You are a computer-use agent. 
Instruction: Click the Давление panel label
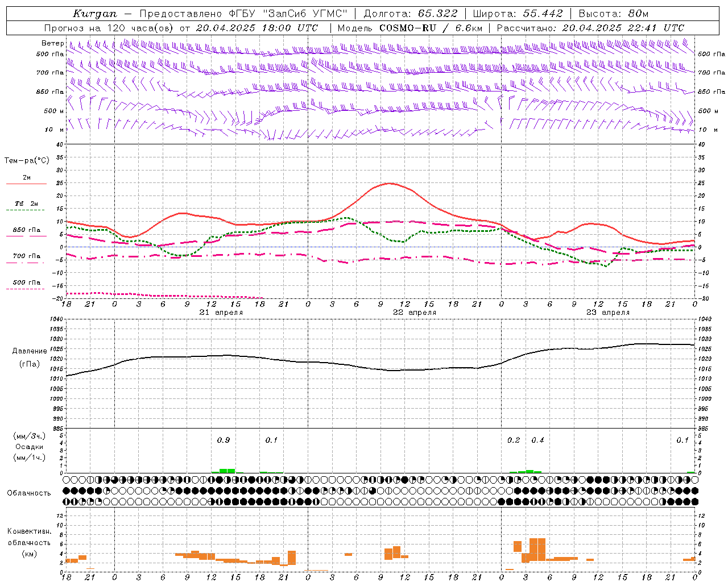pos(30,351)
